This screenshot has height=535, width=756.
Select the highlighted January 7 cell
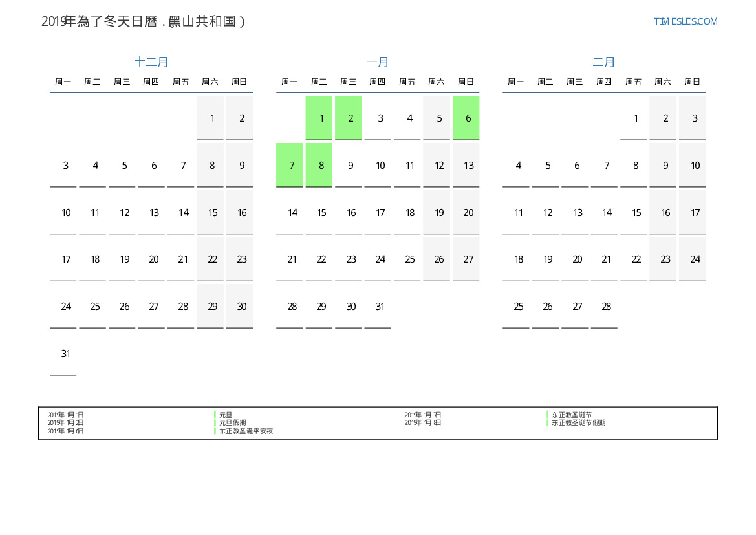click(x=290, y=165)
